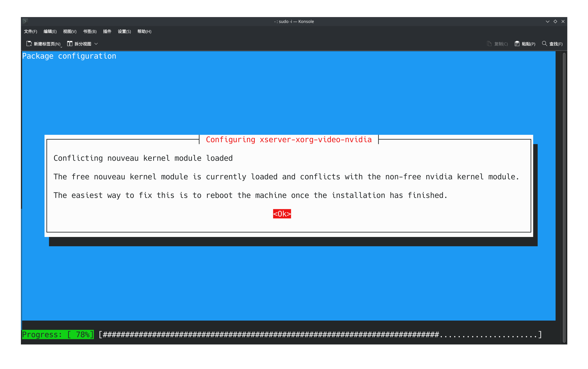The height and width of the screenshot is (369, 588).
Task: Open the Bookmarks (书签) menu
Action: coord(90,32)
